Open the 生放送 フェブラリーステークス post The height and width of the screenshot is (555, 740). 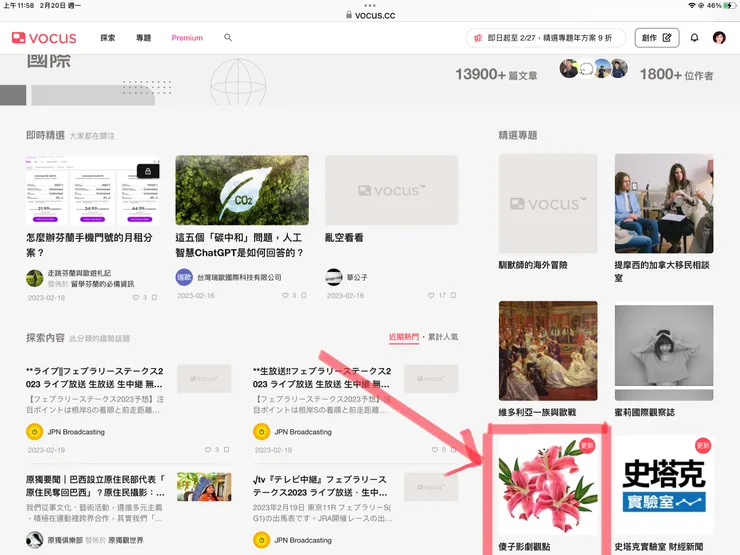[x=322, y=378]
